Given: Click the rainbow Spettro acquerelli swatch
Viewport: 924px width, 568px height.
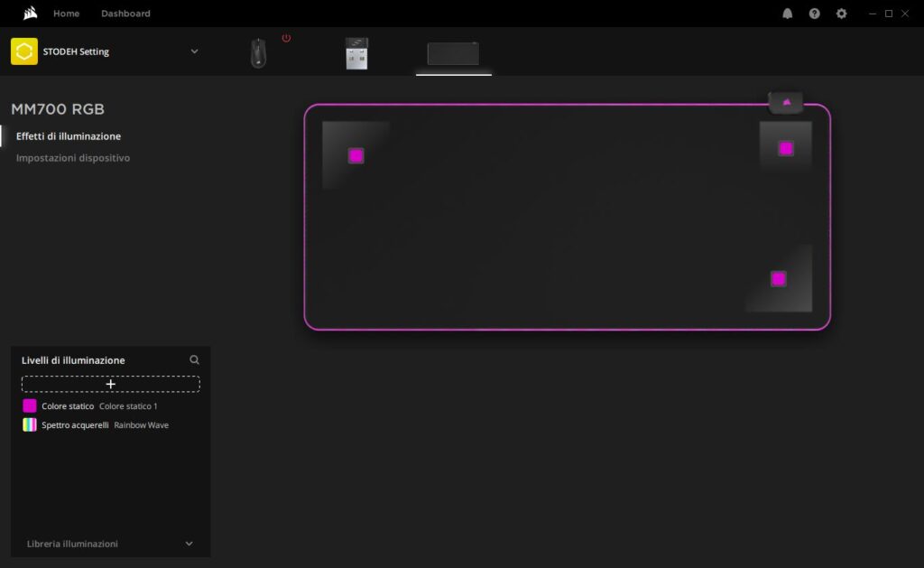Looking at the screenshot, I should point(30,424).
